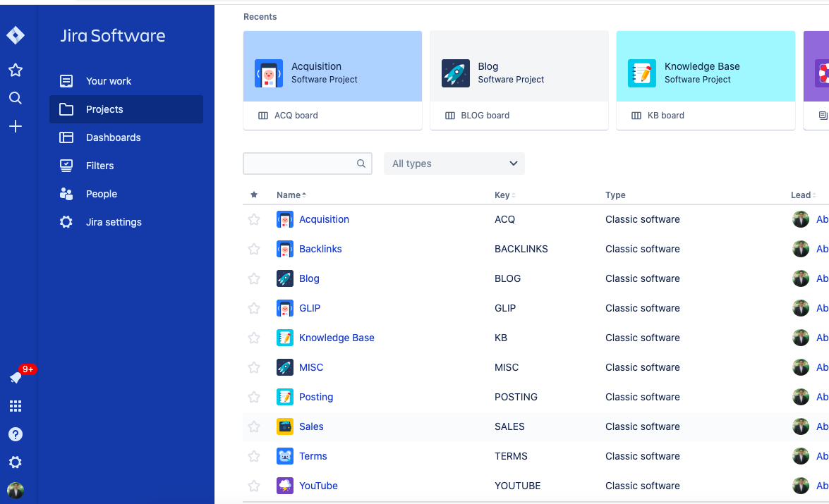The height and width of the screenshot is (504, 829).
Task: Sort projects by the Lead column
Action: tap(803, 195)
